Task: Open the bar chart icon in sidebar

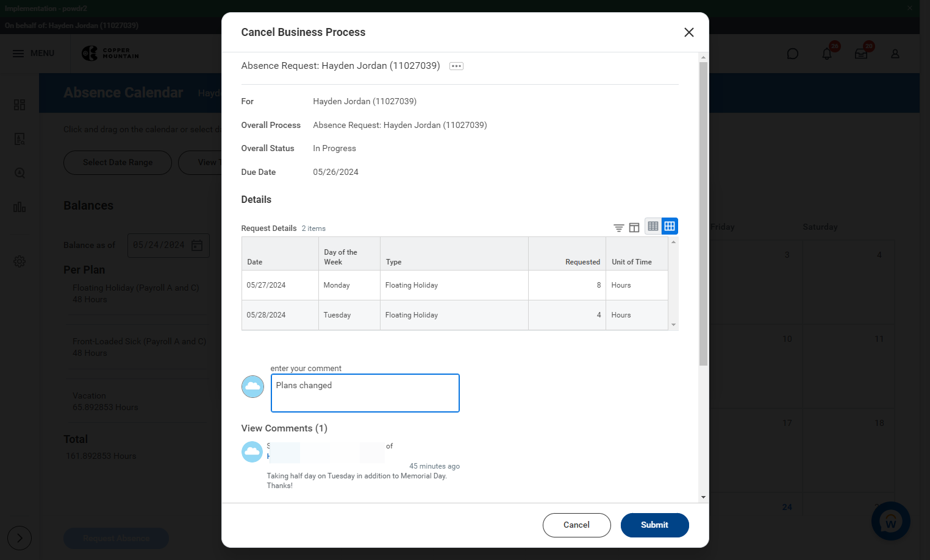Action: (20, 207)
